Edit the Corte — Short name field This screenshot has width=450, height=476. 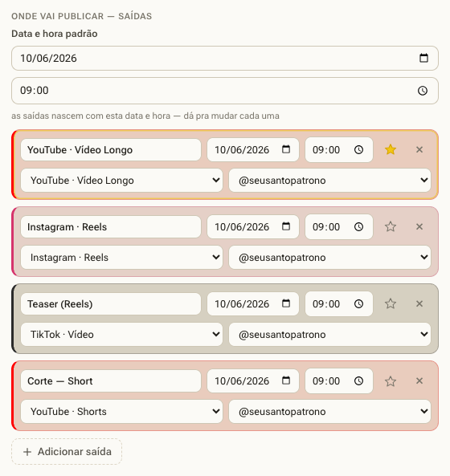coord(111,381)
